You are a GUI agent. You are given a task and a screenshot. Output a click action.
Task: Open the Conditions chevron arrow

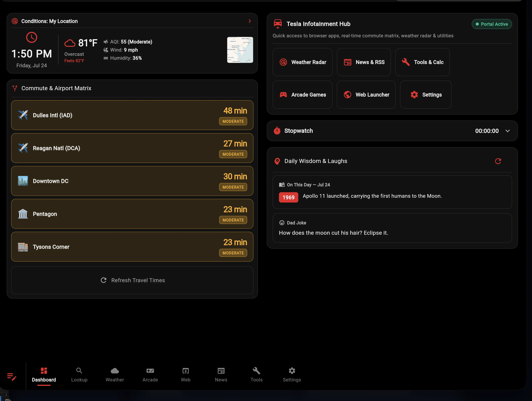coord(250,21)
